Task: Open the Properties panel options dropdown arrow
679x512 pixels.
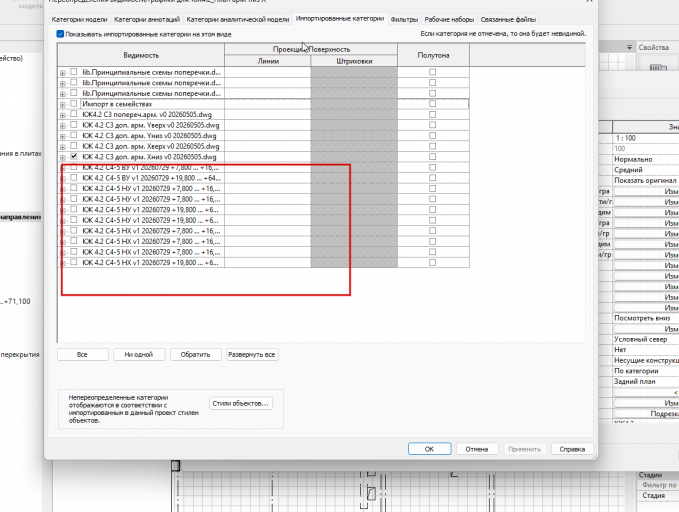Action: (x=629, y=47)
